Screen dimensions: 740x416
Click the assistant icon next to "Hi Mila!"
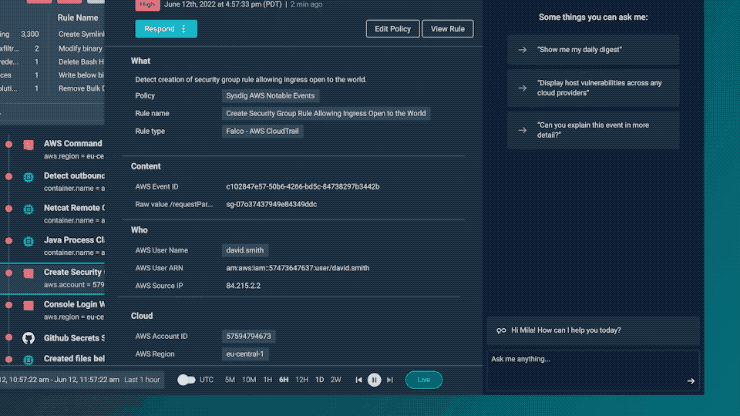501,331
